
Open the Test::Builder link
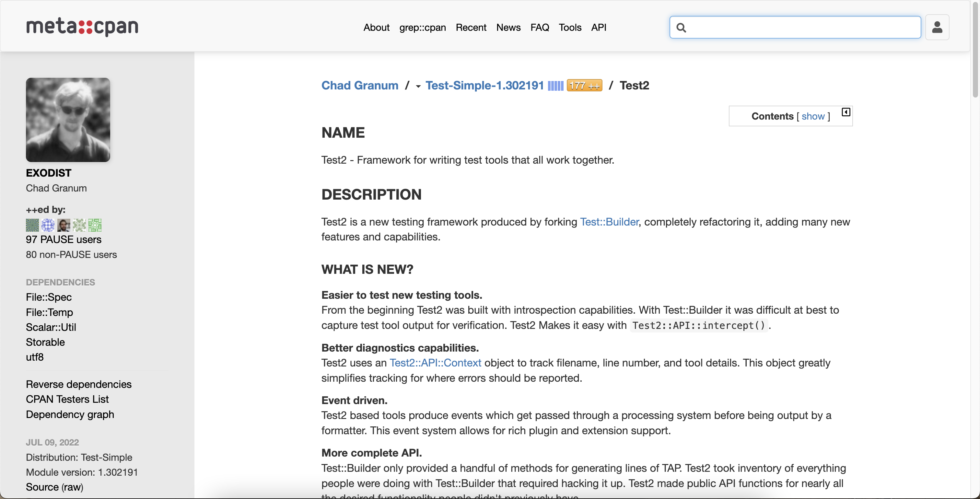pos(609,222)
